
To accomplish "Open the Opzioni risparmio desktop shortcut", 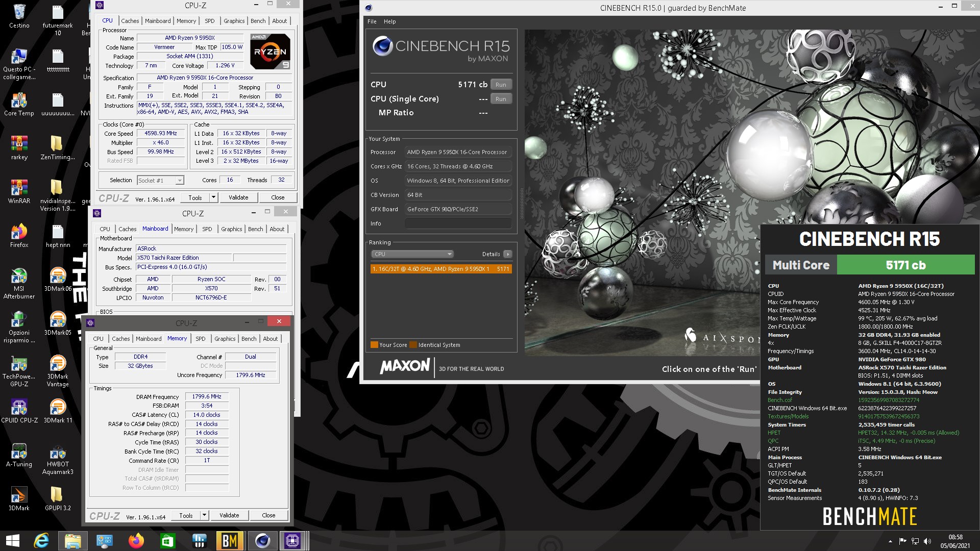I will [19, 328].
